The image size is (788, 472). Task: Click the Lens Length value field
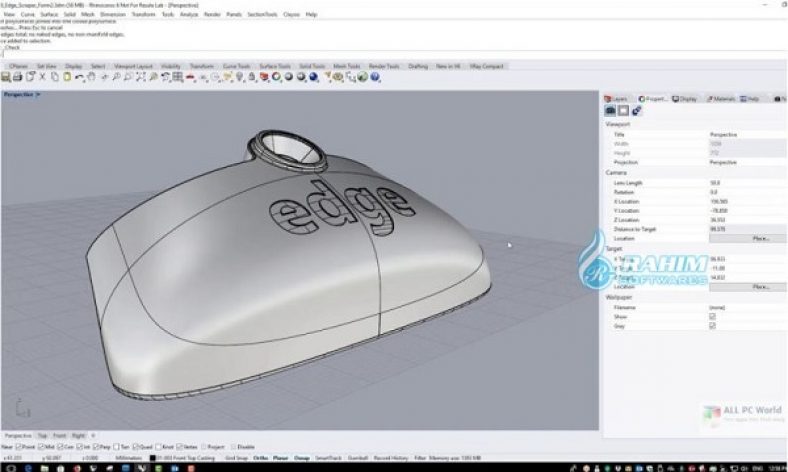(x=748, y=183)
